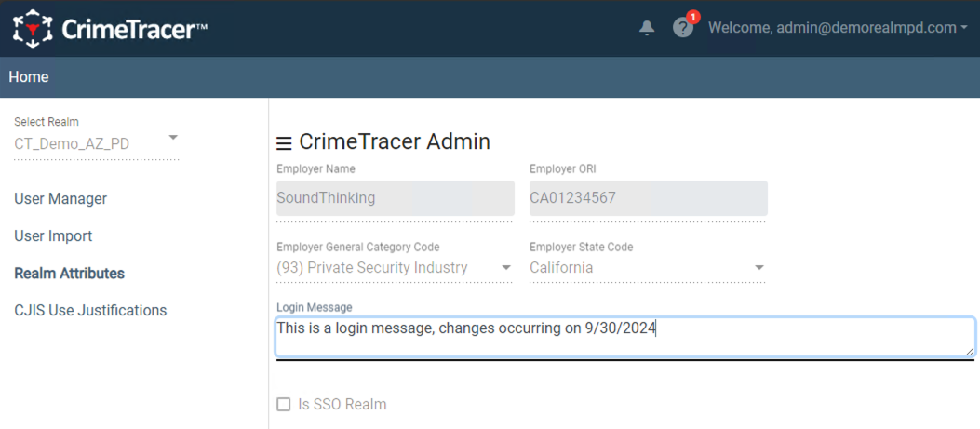Click inside the Login Message textarea
Image resolution: width=980 pixels, height=429 pixels.
[625, 337]
